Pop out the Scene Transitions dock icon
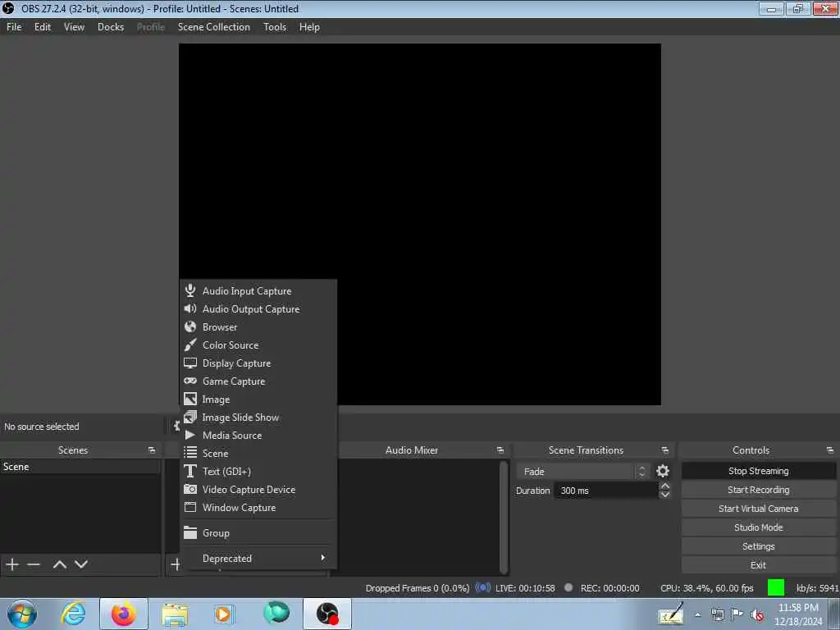This screenshot has width=840, height=630. point(664,450)
